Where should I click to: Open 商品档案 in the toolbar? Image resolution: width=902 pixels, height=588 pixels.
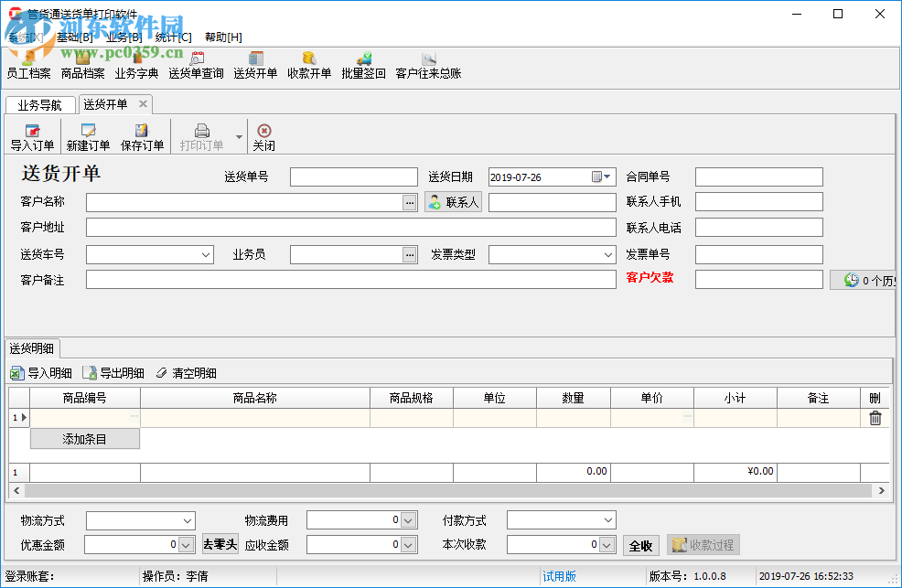(x=83, y=66)
